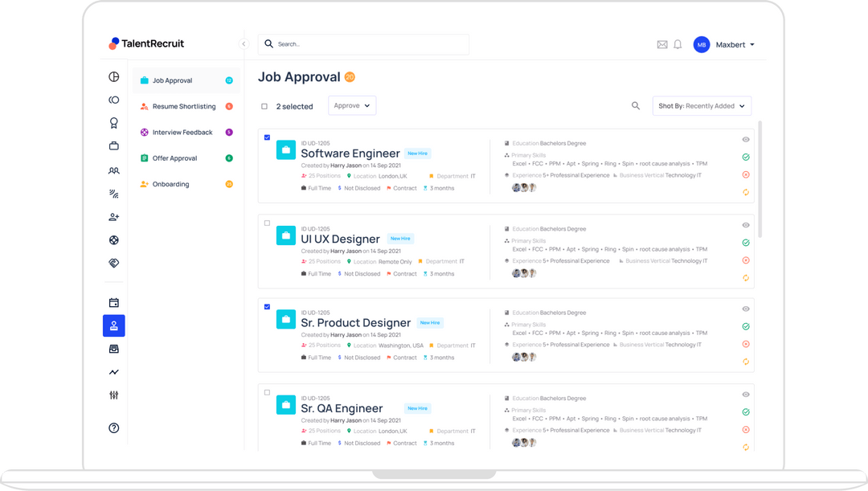Click the team members icon in the sidebar

[x=113, y=171]
